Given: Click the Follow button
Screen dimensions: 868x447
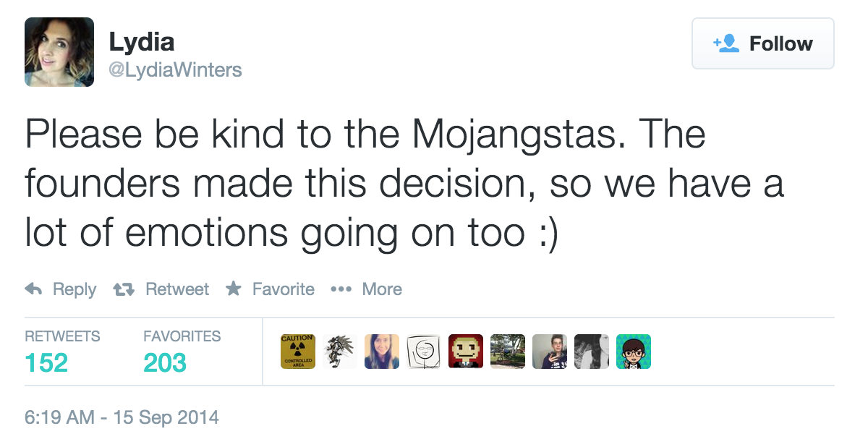Looking at the screenshot, I should (762, 44).
